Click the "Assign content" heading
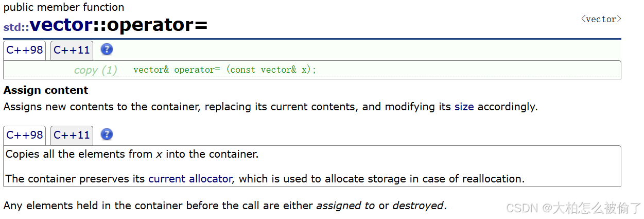This screenshot has height=219, width=644. 46,90
